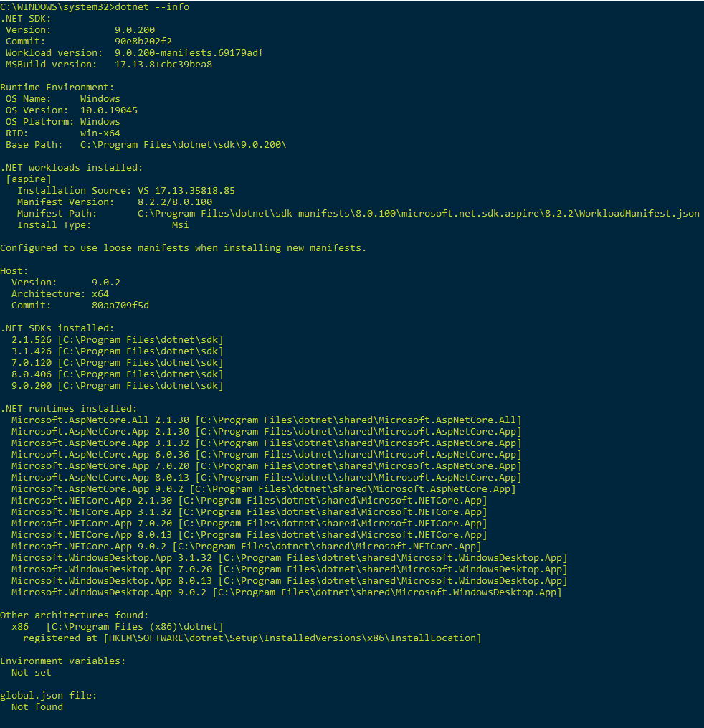Click the installed SDK 8.0.406 line
Screen dimensions: 704x728
(x=118, y=374)
